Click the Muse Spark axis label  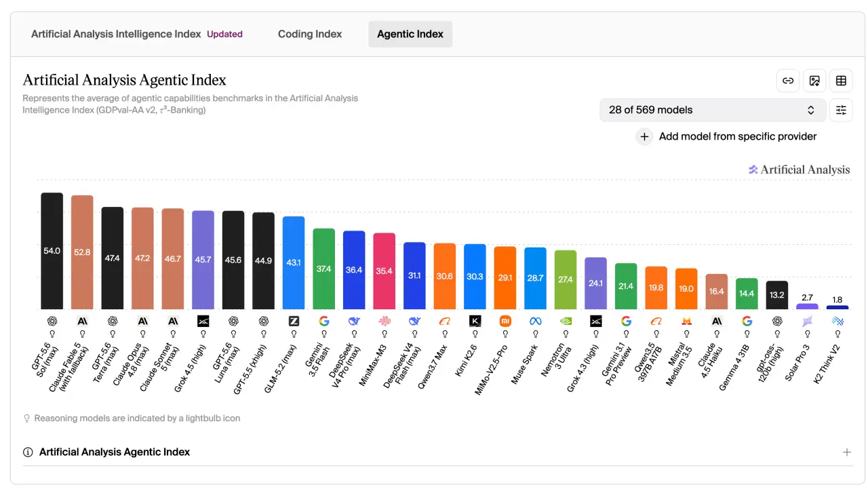(524, 364)
